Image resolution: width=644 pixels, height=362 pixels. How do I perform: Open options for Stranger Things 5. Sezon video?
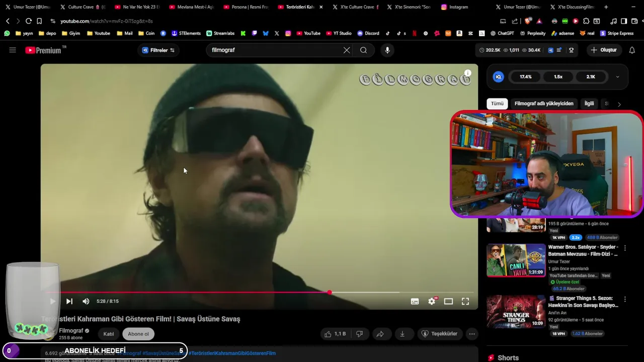(x=625, y=299)
